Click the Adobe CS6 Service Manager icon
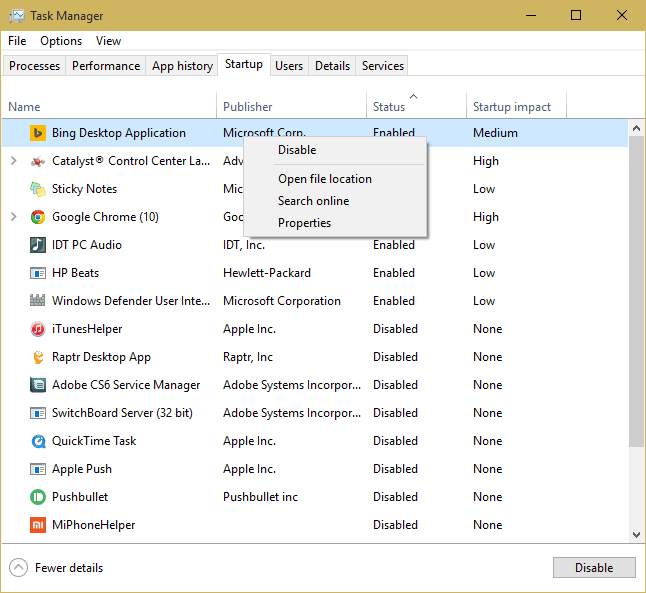Viewport: 646px width, 593px height. [38, 385]
